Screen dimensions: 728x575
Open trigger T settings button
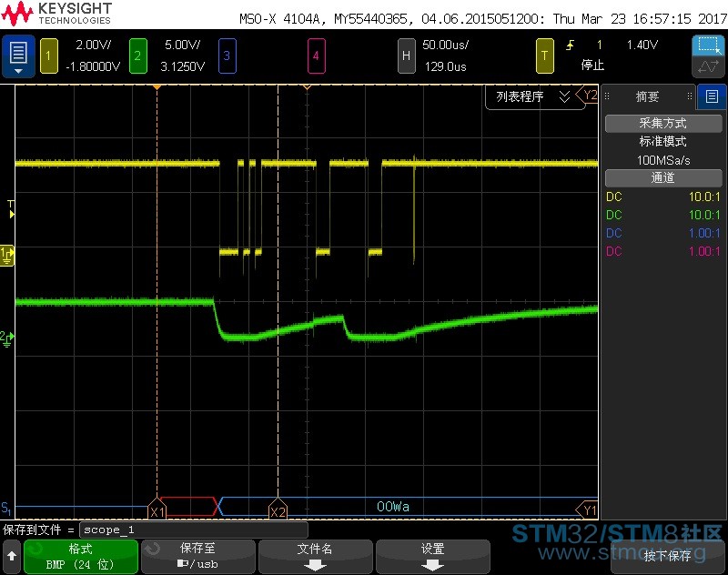coord(544,55)
